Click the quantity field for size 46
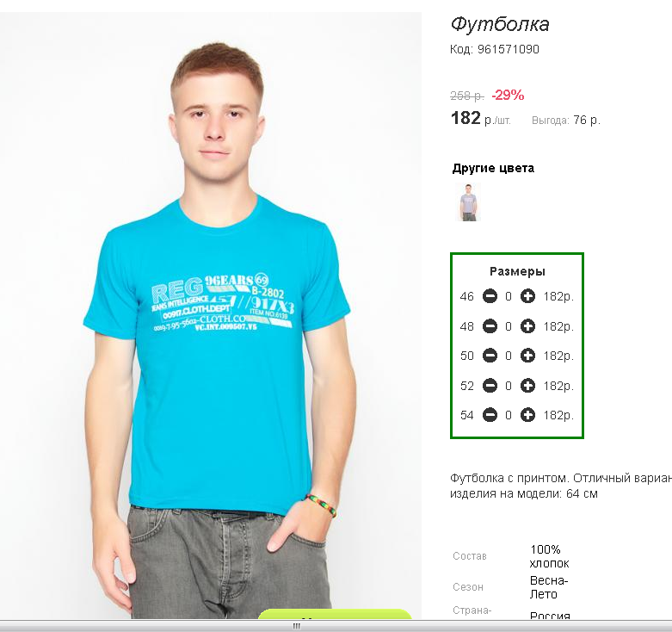Screen dimensions: 672x632 pos(509,296)
